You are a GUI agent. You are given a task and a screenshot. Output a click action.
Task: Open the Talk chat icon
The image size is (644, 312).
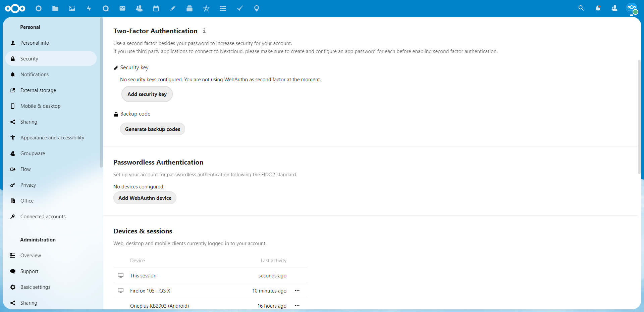(106, 8)
